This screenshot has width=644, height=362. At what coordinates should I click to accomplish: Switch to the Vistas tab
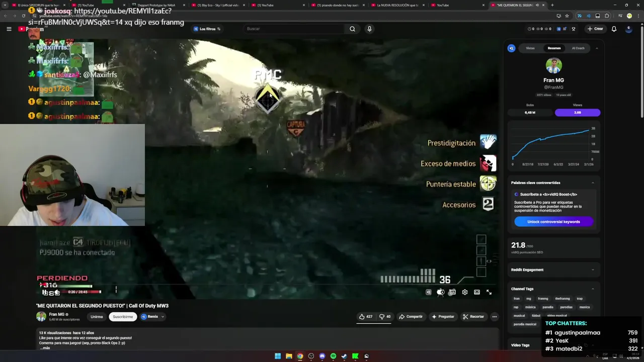tap(530, 48)
